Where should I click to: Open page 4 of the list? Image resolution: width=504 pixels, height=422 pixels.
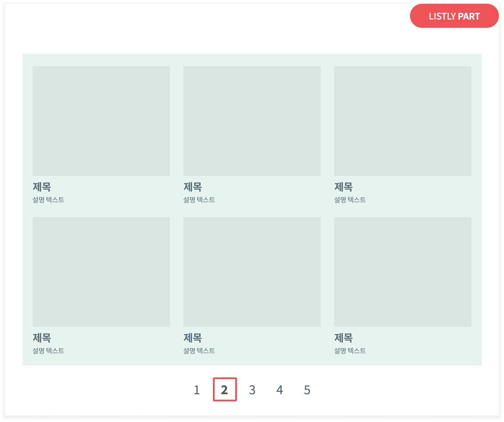coord(279,390)
